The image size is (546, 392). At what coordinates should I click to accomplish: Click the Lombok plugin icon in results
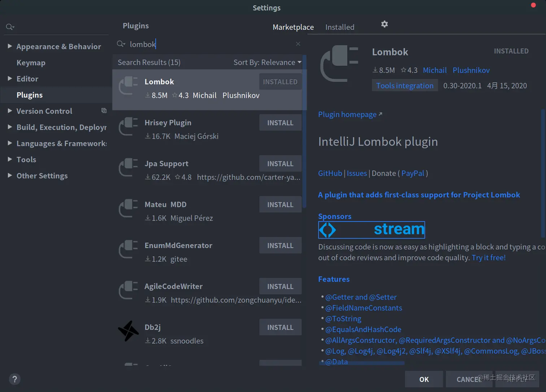coord(129,86)
